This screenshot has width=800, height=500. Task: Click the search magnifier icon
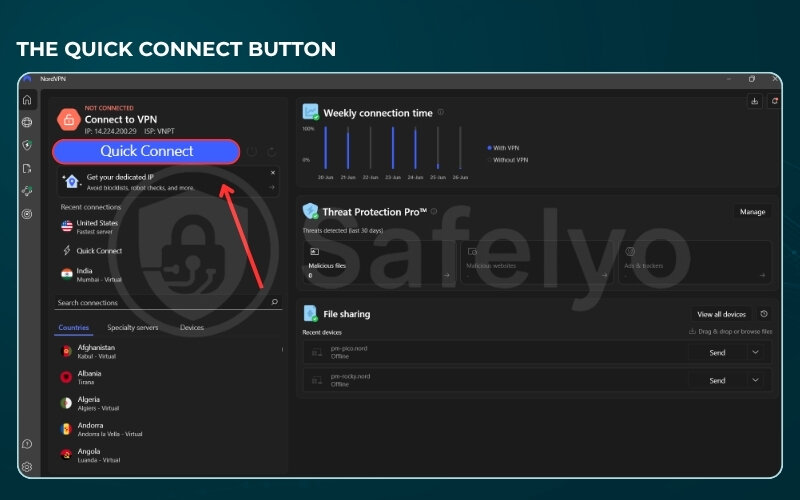(x=274, y=302)
